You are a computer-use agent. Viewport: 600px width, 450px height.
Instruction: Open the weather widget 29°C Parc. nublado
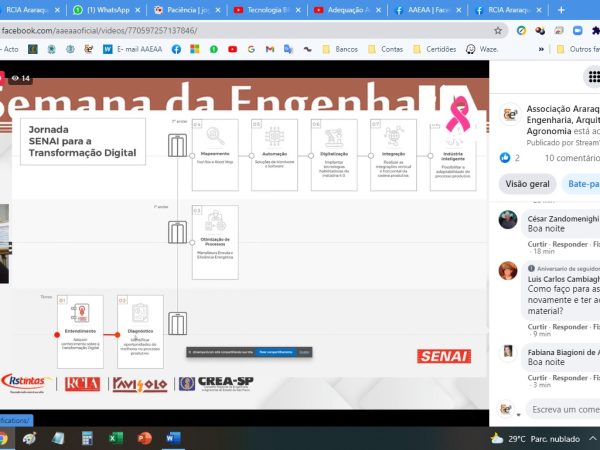tap(535, 439)
